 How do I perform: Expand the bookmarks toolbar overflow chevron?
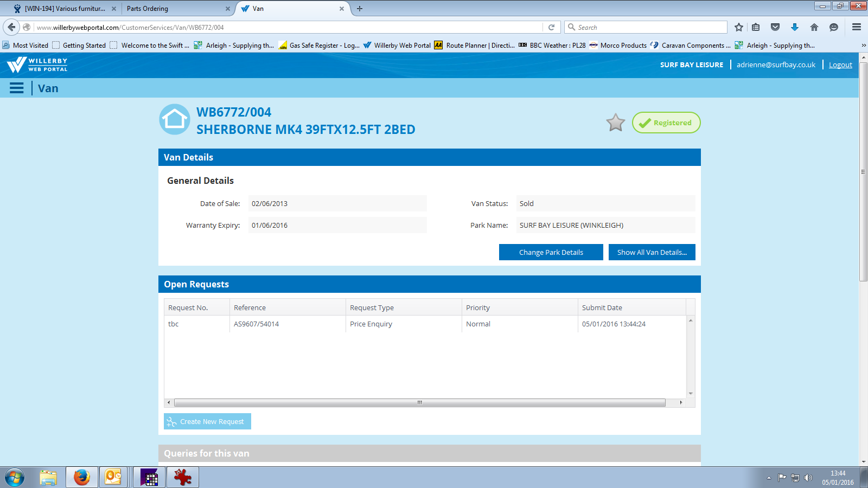pyautogui.click(x=864, y=46)
